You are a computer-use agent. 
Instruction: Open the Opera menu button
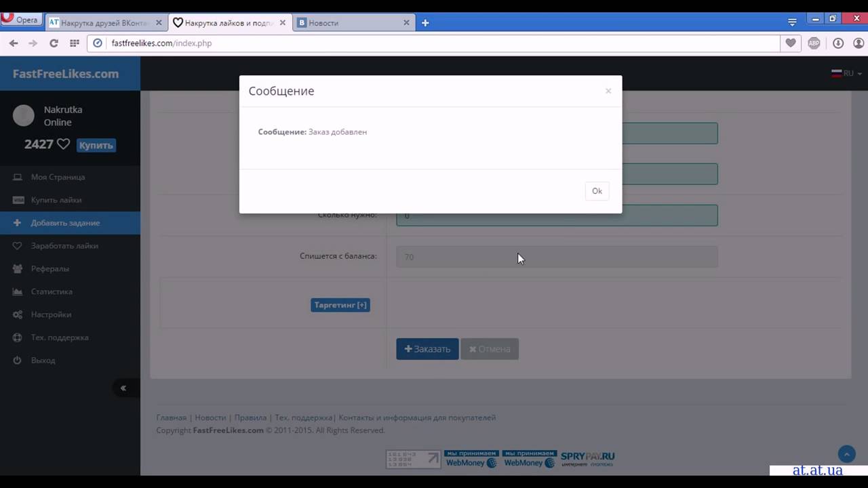click(x=20, y=20)
